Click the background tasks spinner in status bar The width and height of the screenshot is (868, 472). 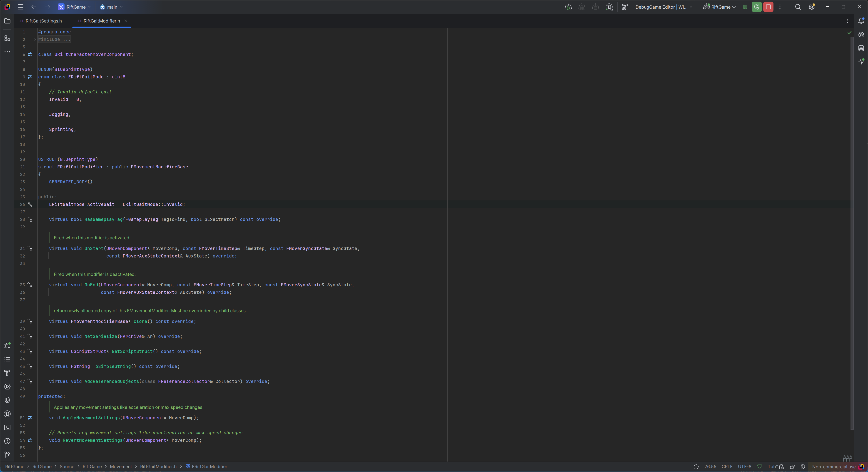point(696,467)
